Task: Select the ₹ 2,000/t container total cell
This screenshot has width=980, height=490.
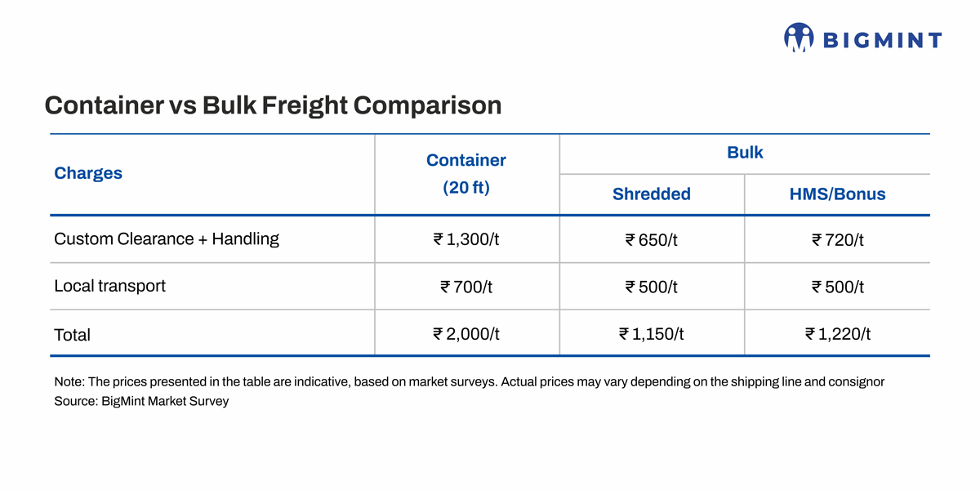Action: 466,334
